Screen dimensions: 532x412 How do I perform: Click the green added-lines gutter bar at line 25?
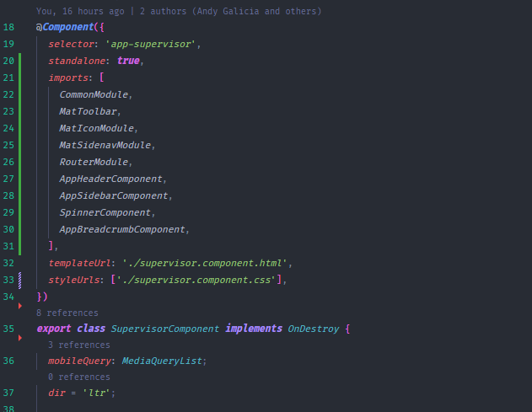[19, 145]
